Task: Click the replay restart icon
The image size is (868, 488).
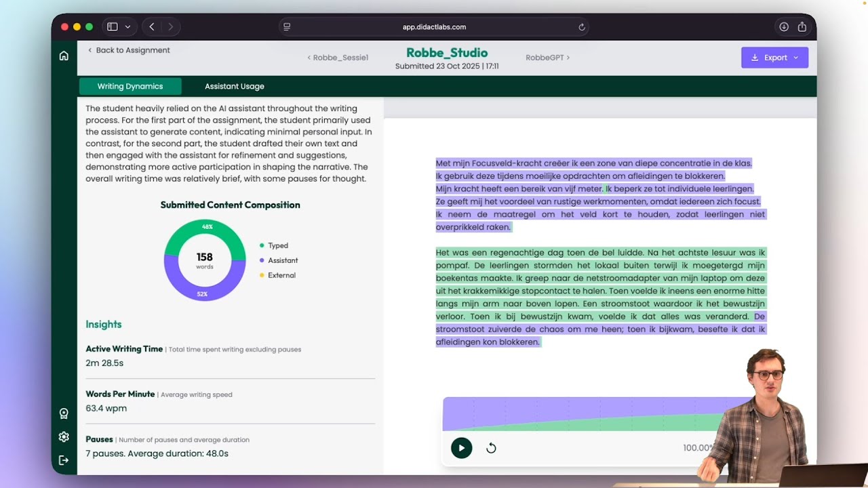Action: (x=491, y=448)
